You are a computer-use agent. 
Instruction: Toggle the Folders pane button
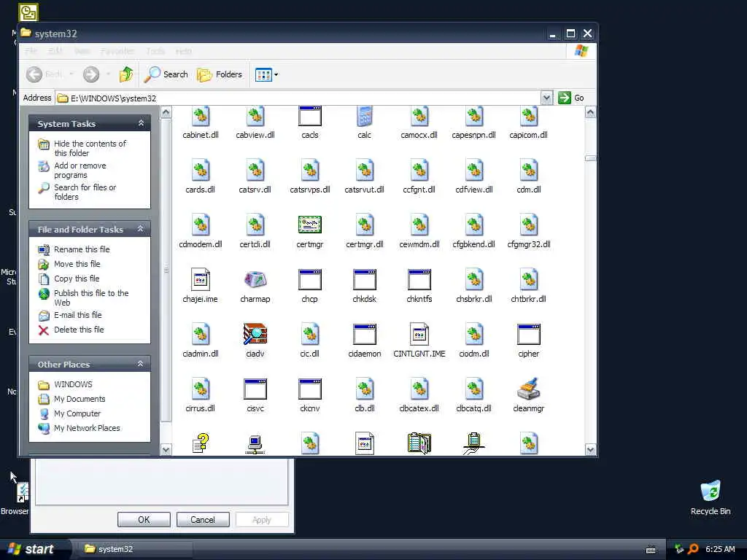tap(220, 74)
